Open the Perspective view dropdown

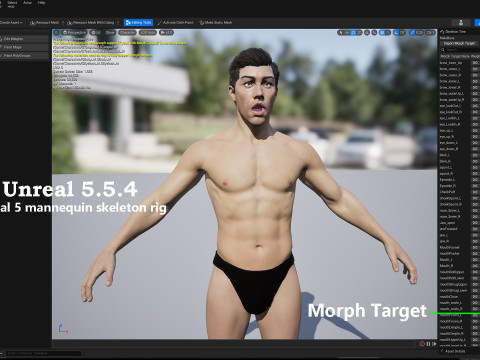(74, 32)
